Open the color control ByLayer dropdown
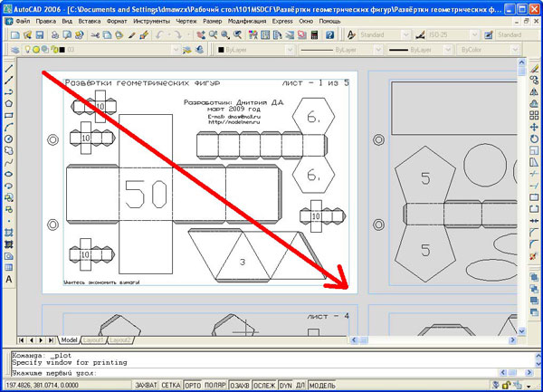 (290, 50)
